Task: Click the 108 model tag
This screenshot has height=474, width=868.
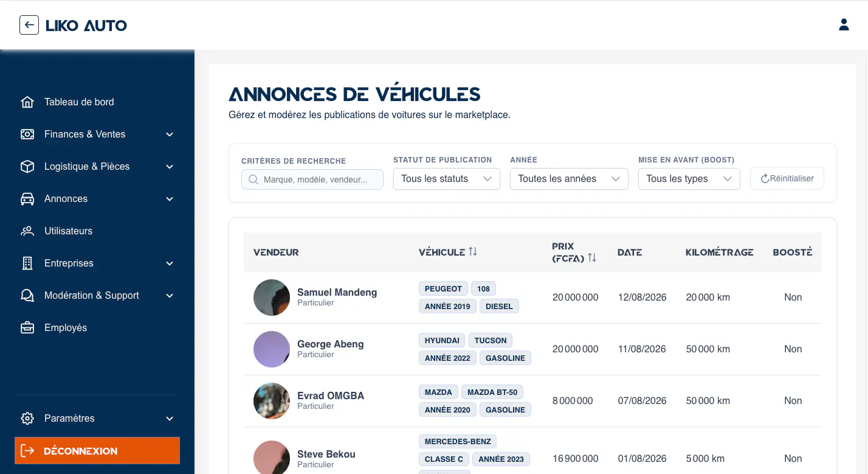Action: (484, 288)
